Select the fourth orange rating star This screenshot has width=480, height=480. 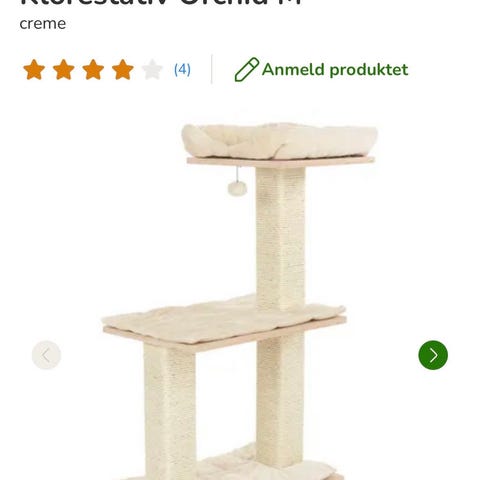pos(123,70)
